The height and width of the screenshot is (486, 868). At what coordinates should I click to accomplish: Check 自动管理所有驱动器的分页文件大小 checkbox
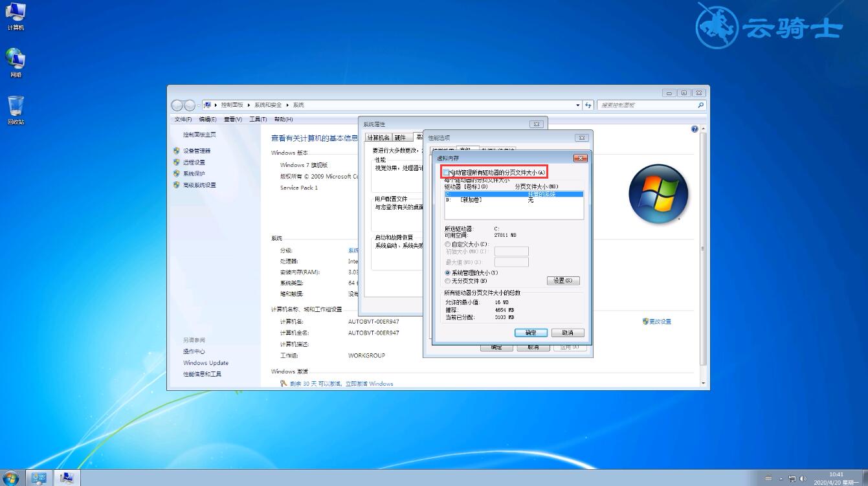(447, 172)
